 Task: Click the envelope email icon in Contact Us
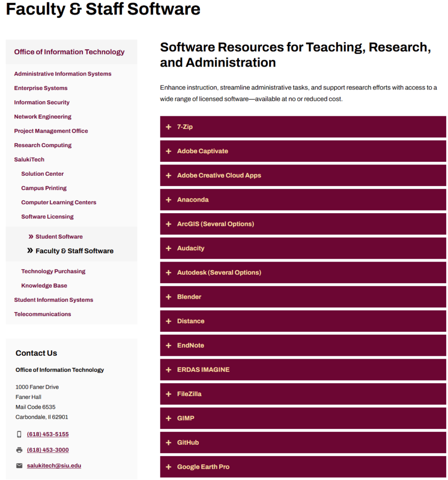19,466
